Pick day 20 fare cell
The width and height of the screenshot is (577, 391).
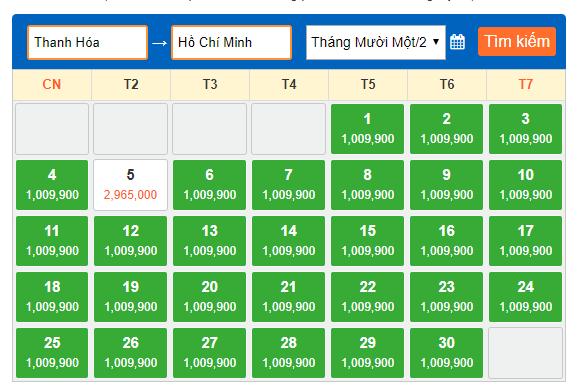209,297
